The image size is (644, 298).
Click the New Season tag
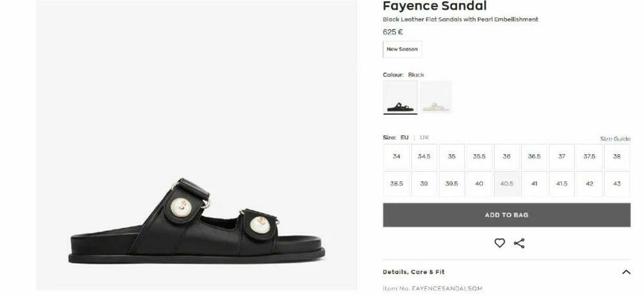[x=402, y=49]
